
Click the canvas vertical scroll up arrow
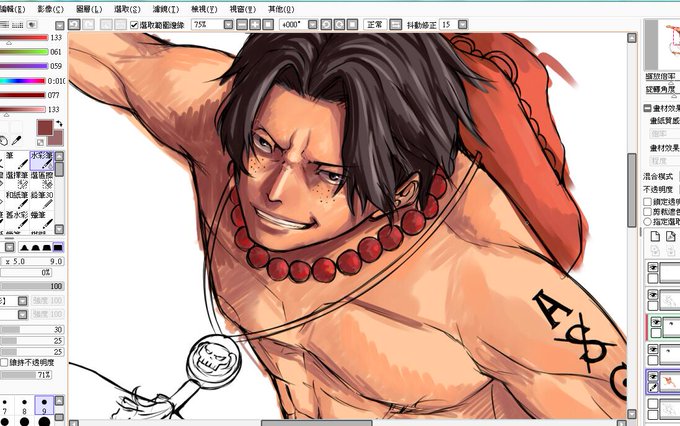pos(632,38)
